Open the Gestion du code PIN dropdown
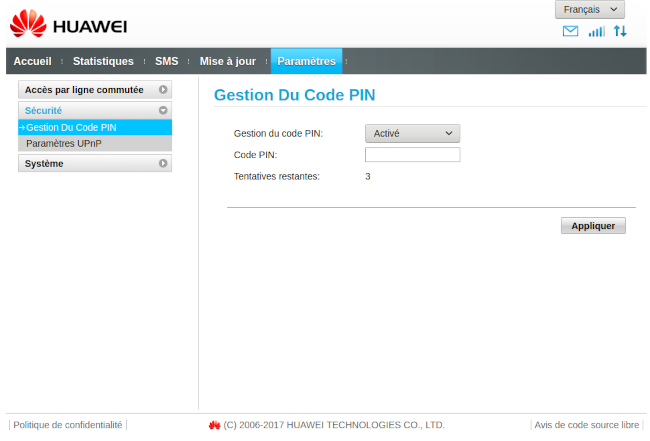The width and height of the screenshot is (650, 441). point(412,133)
